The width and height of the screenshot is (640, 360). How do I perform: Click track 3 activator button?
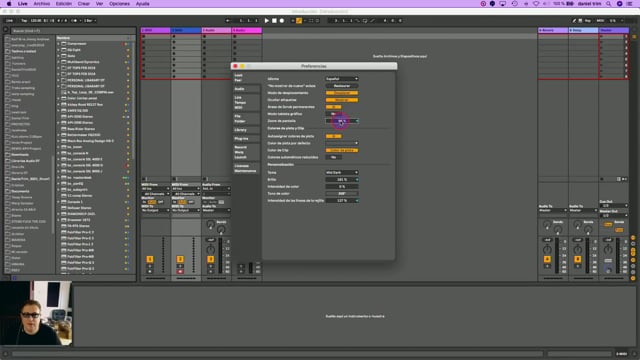[211, 259]
